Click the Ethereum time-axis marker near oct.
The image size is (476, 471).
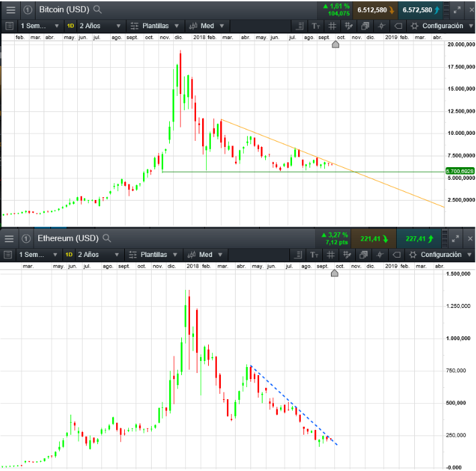click(x=334, y=273)
